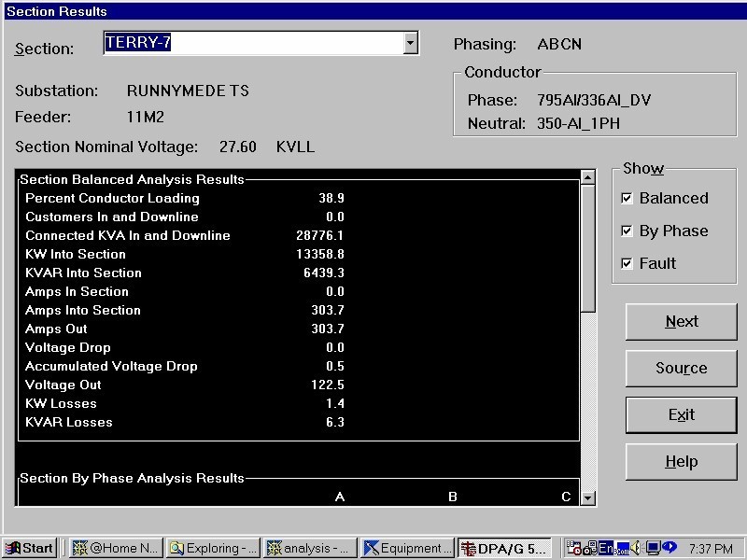The height and width of the screenshot is (560, 747).
Task: Click the Next button
Action: [x=681, y=322]
